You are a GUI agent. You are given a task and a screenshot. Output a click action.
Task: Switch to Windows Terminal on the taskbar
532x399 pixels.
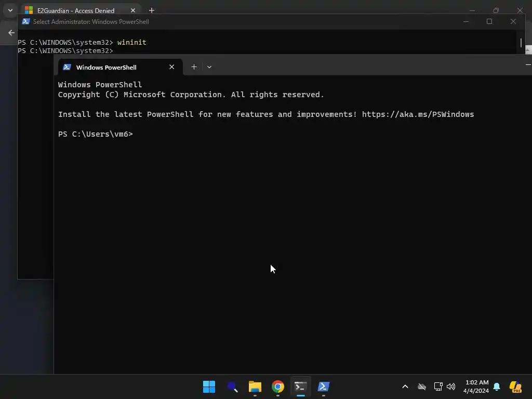point(301,387)
